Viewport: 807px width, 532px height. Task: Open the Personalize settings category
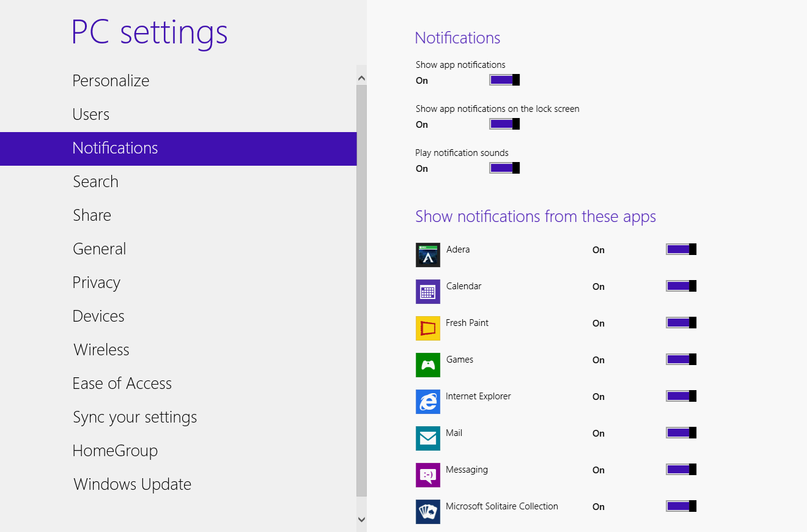[178, 81]
